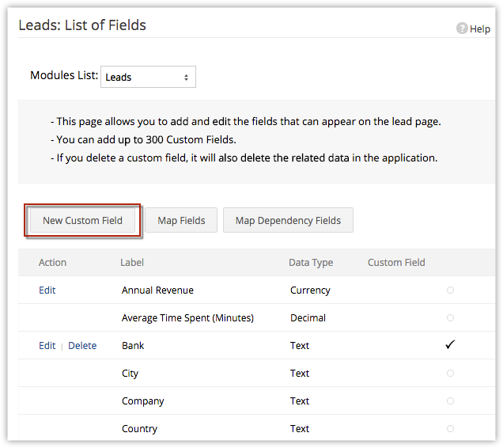Screen dimensions: 503x448
Task: Click the Bank custom field checkmark
Action: (x=450, y=344)
